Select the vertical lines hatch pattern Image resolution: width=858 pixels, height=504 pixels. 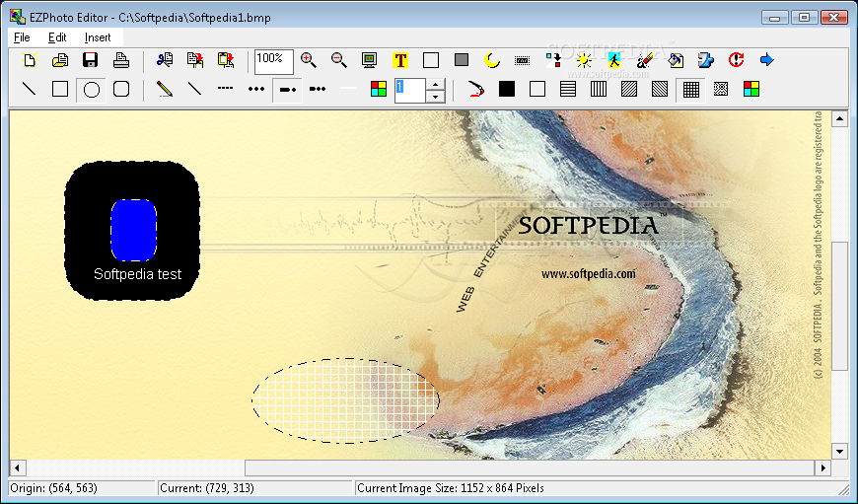599,89
